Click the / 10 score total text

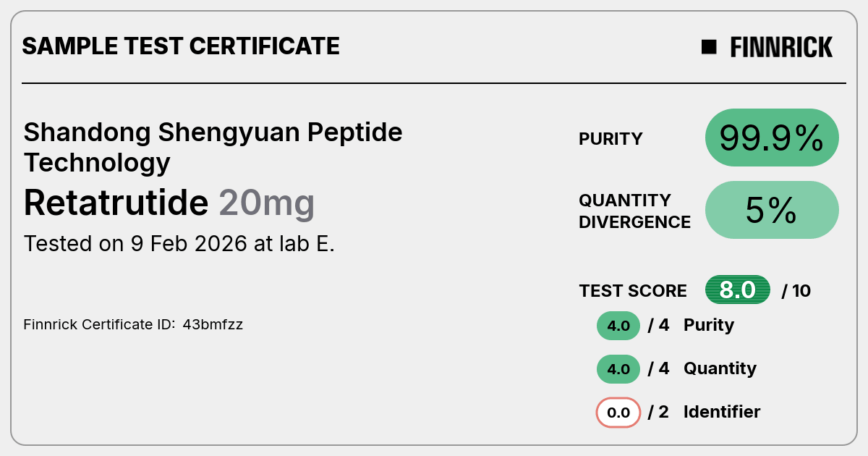[x=796, y=291]
